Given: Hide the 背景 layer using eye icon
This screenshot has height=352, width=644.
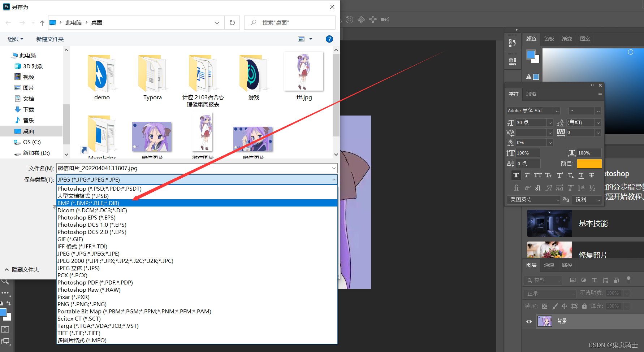Looking at the screenshot, I should 529,321.
